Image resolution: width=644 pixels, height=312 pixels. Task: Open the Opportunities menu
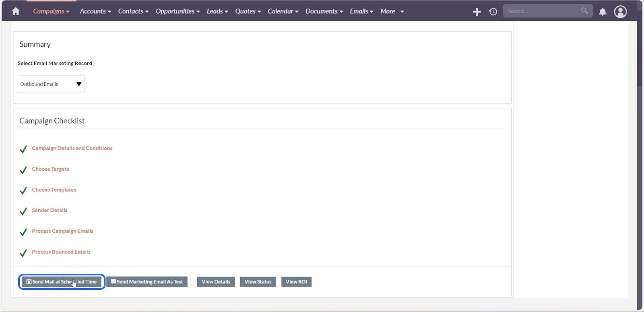tap(178, 11)
